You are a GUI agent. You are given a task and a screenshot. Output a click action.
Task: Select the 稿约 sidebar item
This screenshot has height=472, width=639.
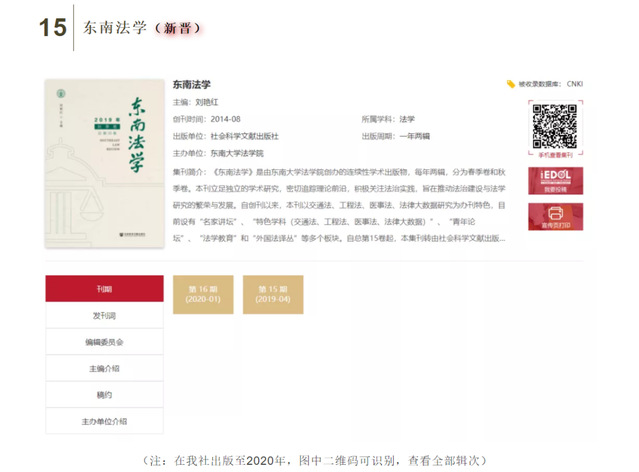(104, 395)
